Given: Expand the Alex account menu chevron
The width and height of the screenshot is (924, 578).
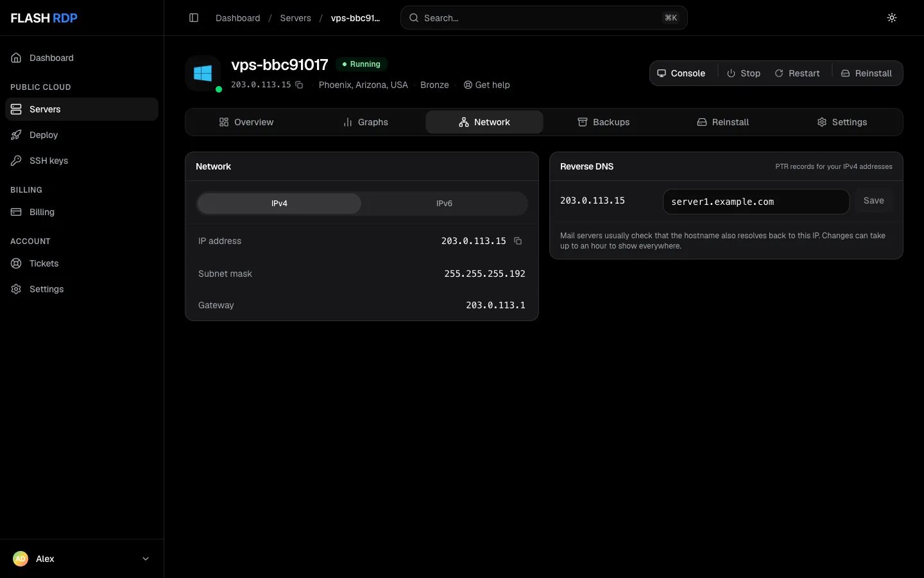Looking at the screenshot, I should (x=146, y=559).
